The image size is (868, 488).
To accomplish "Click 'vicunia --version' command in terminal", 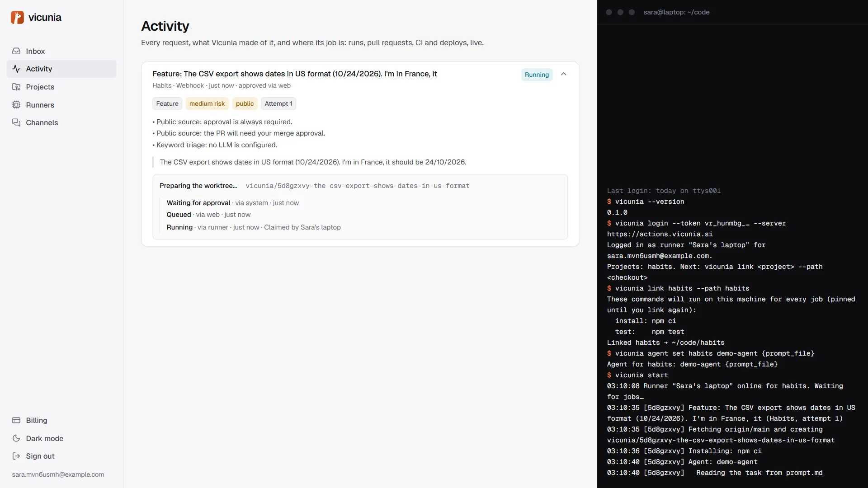I will tap(650, 202).
